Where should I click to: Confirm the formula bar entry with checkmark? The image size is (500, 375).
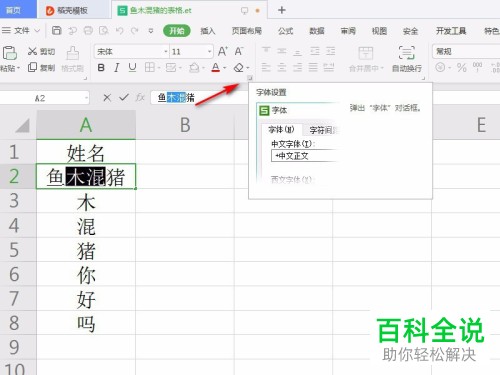(124, 98)
